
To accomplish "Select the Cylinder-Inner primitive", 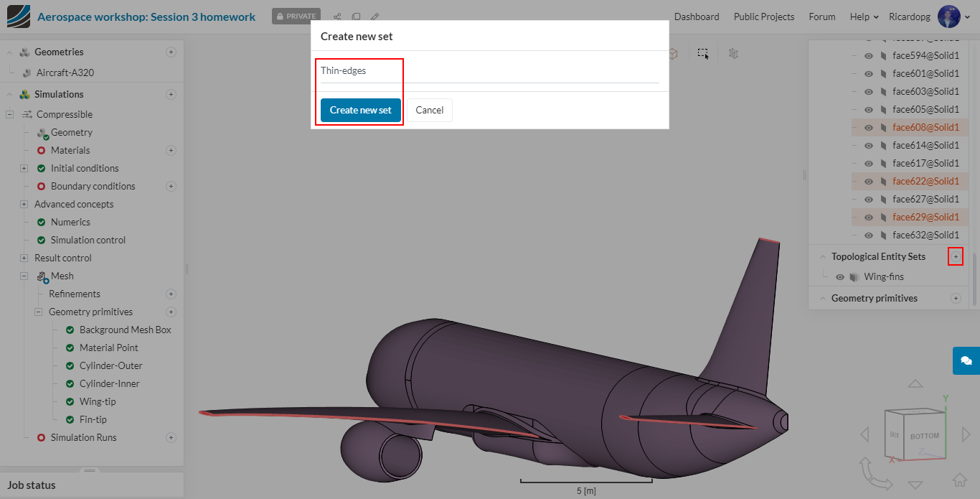I will coord(110,383).
